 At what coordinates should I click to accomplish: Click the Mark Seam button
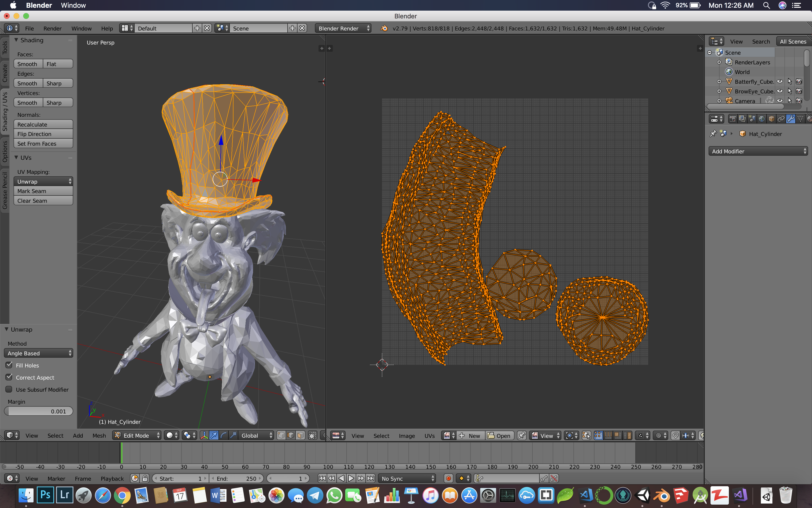(x=43, y=191)
